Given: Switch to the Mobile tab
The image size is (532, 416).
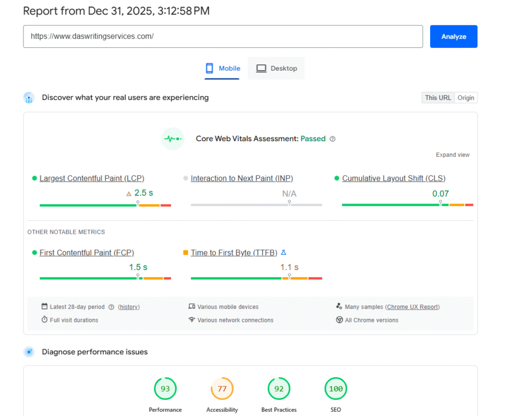Looking at the screenshot, I should pos(222,68).
